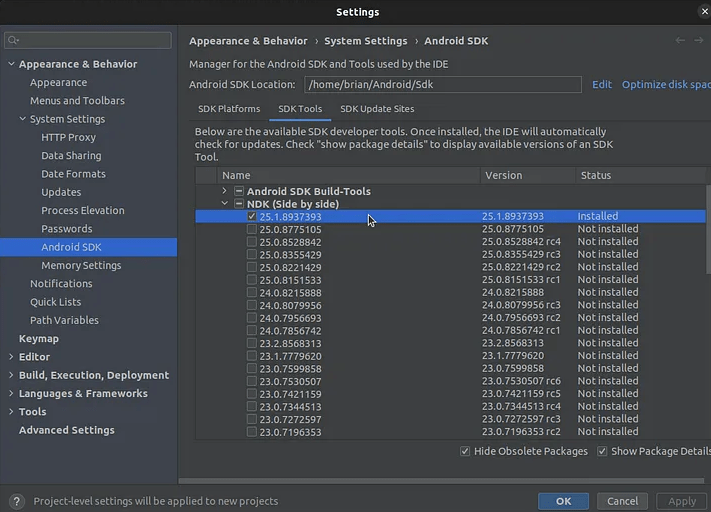Open HTTP Proxy settings
This screenshot has width=711, height=512.
tap(68, 137)
